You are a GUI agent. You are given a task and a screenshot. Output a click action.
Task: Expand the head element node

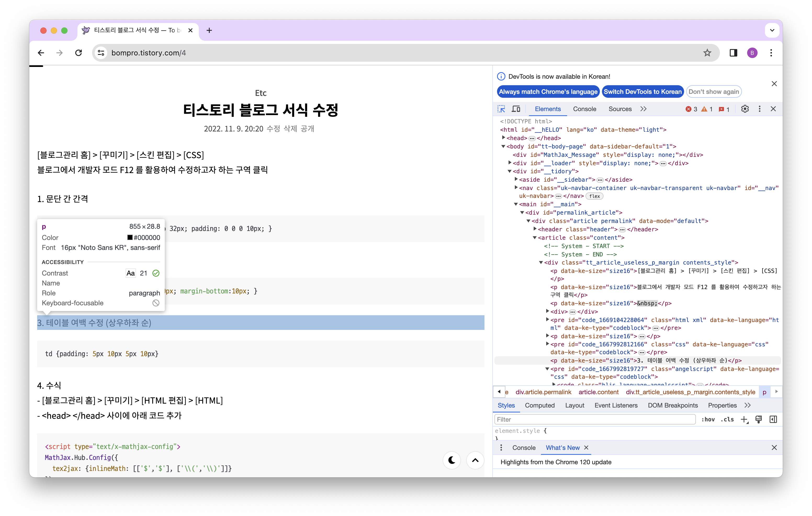pyautogui.click(x=504, y=138)
